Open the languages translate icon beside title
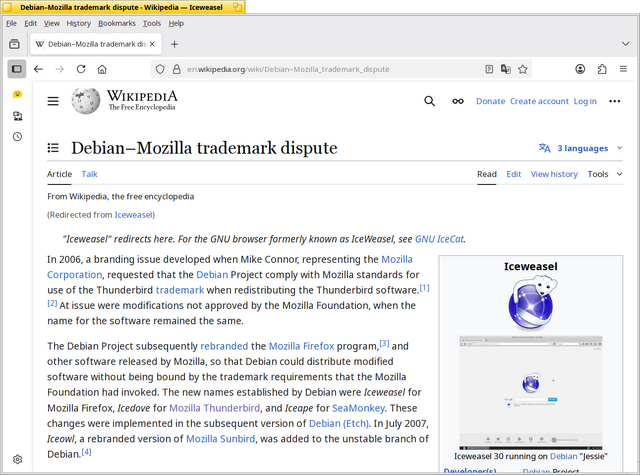Screen dimensions: 640x475 (544, 148)
